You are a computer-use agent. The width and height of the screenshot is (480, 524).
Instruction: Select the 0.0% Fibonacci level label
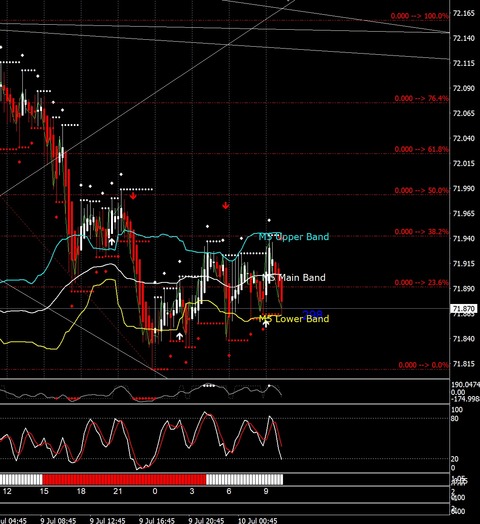click(423, 365)
